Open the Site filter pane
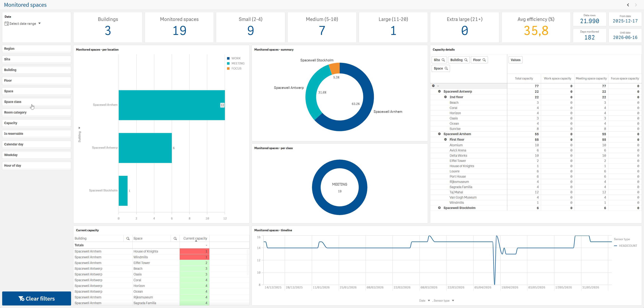This screenshot has width=644, height=308. pyautogui.click(x=37, y=59)
